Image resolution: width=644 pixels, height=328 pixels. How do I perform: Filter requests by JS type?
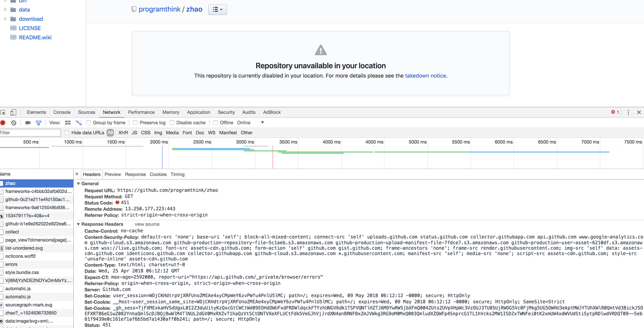pos(135,133)
